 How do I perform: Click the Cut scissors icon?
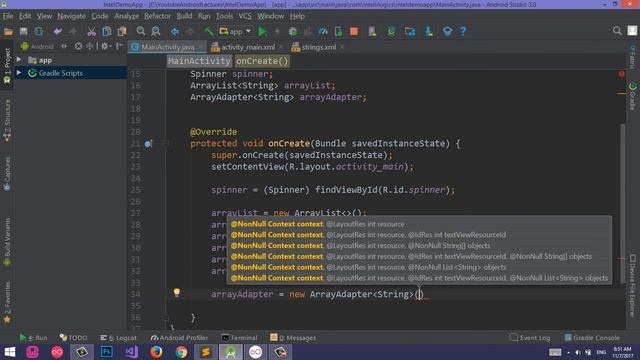pos(91,31)
